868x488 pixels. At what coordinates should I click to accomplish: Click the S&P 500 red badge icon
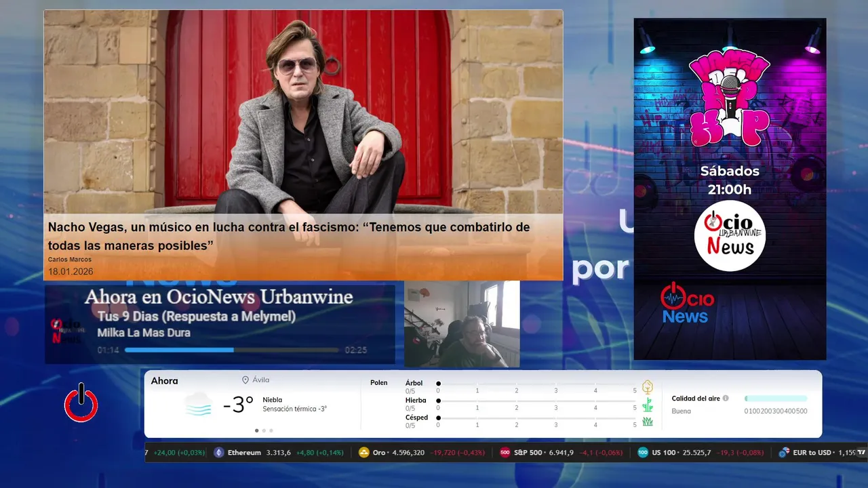(x=505, y=453)
